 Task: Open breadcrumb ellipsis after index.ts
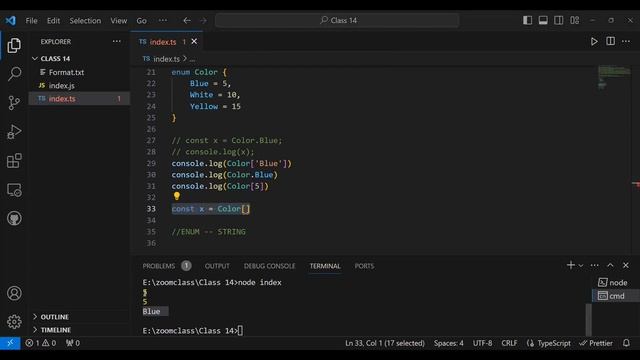(192, 59)
